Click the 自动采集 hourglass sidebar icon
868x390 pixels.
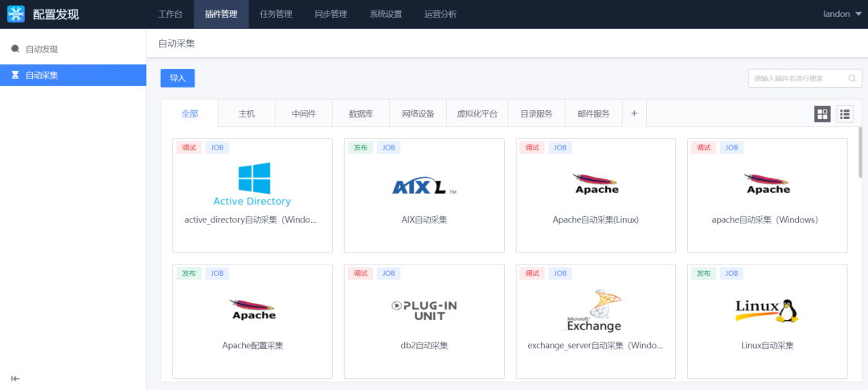point(15,75)
